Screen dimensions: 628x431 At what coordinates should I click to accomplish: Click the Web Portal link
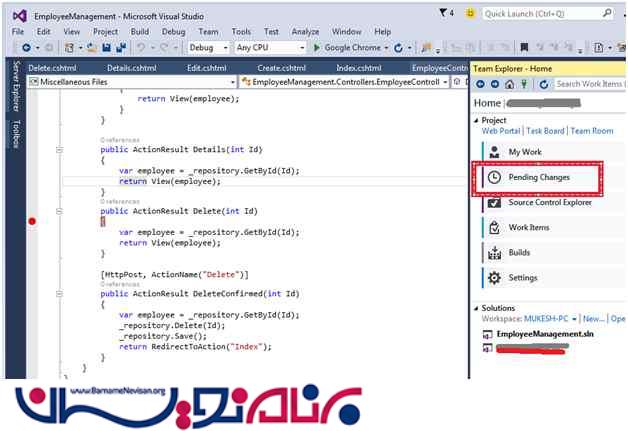point(502,131)
